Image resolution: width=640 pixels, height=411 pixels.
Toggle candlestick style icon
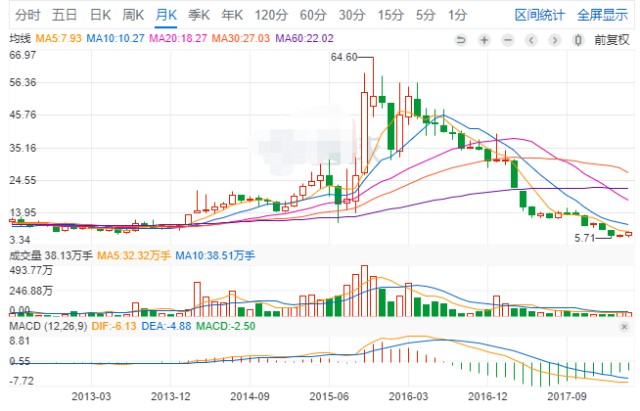578,40
